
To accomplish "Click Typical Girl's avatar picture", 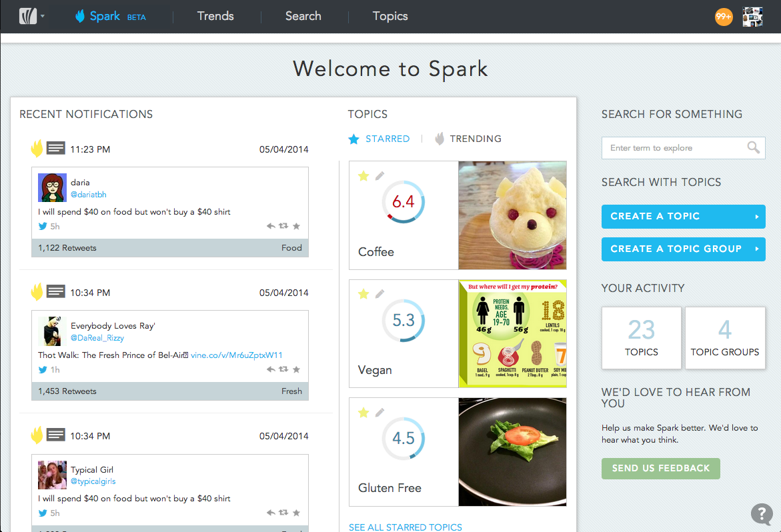I will click(52, 475).
